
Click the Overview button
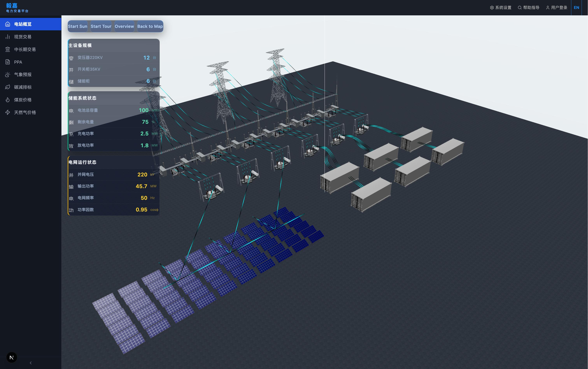pyautogui.click(x=124, y=26)
